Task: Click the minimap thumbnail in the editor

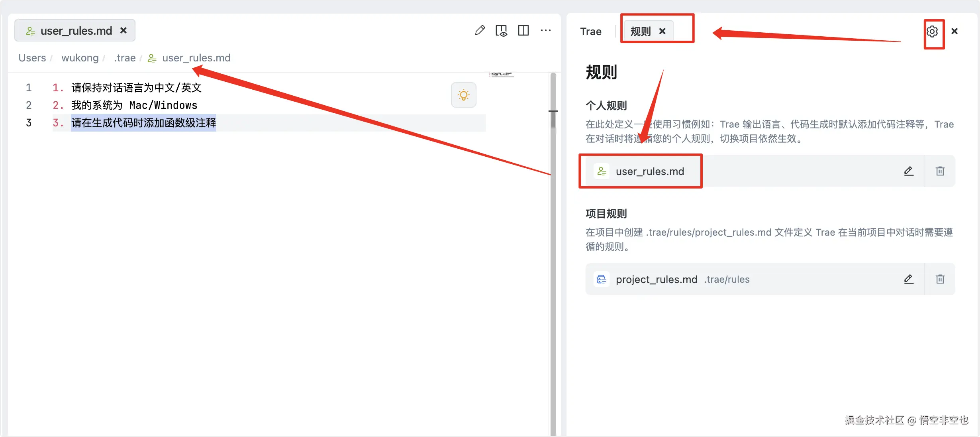Action: pyautogui.click(x=502, y=75)
